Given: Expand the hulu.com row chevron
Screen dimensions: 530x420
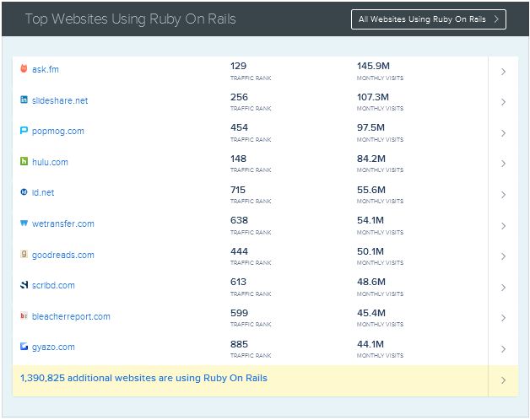Looking at the screenshot, I should (503, 164).
